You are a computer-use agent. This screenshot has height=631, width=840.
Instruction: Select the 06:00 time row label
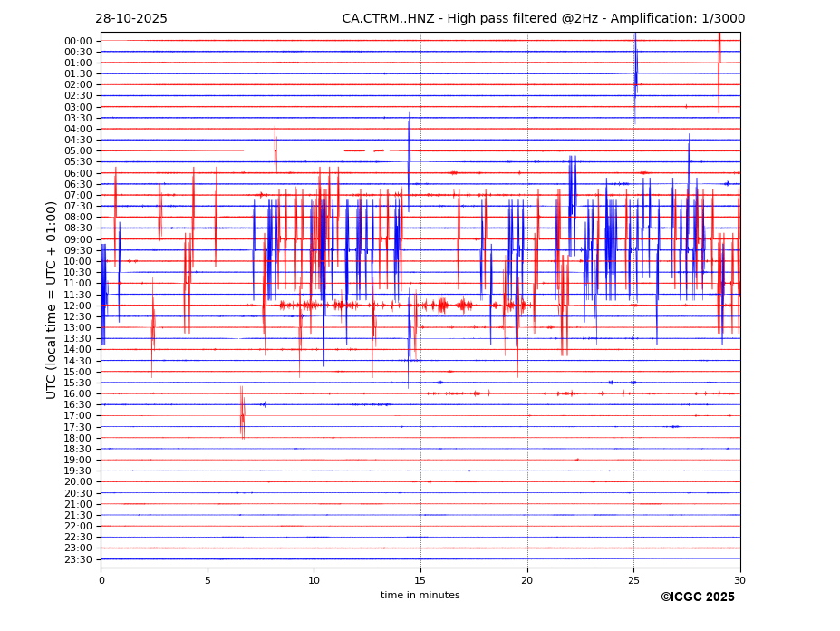[78, 173]
